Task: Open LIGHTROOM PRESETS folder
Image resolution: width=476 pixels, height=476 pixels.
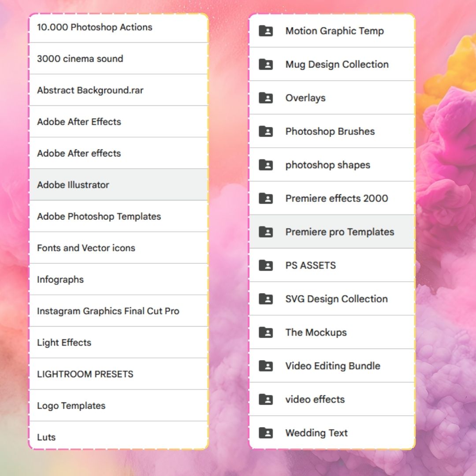Action: coord(85,374)
